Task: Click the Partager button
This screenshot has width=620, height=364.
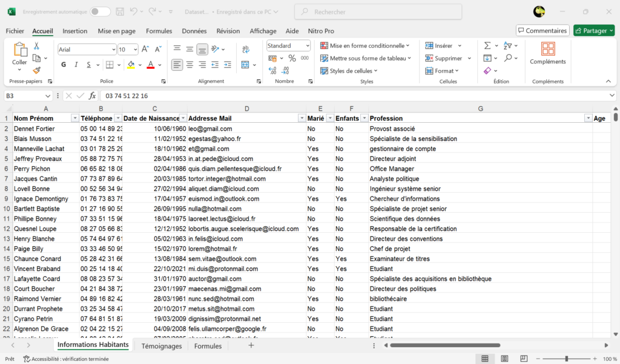Action: 593,31
